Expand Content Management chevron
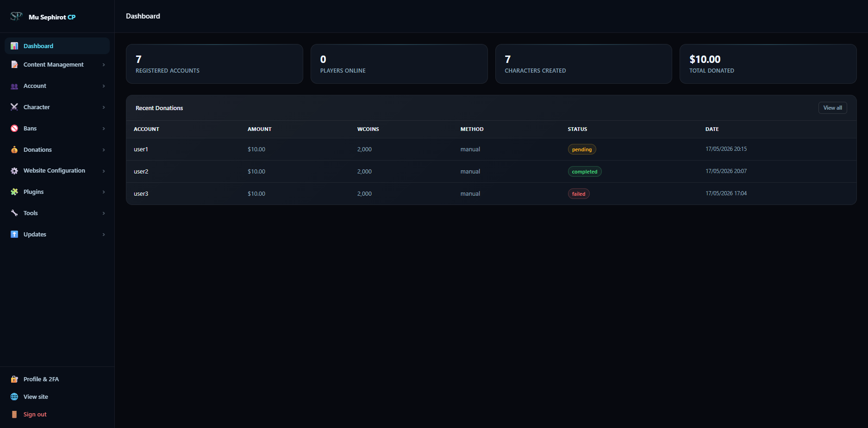Image resolution: width=868 pixels, height=428 pixels. tap(104, 65)
